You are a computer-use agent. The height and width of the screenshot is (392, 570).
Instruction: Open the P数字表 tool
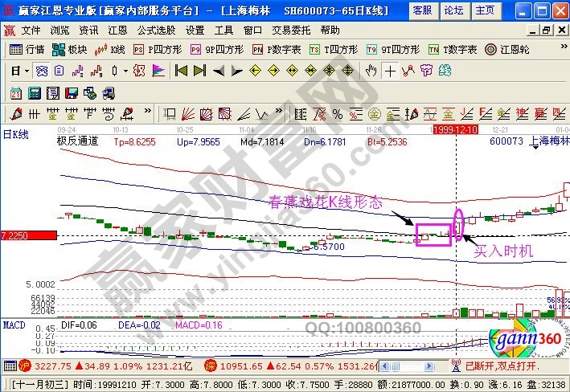click(277, 50)
